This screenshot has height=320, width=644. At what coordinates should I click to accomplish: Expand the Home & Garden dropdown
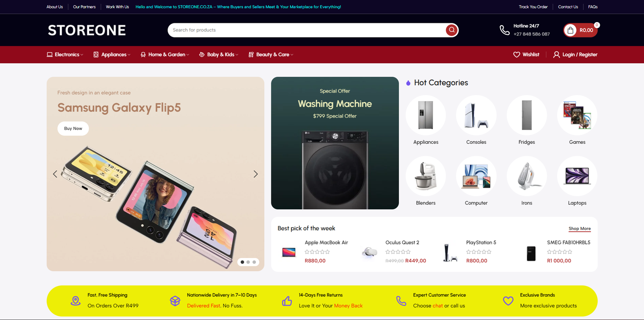click(x=165, y=54)
